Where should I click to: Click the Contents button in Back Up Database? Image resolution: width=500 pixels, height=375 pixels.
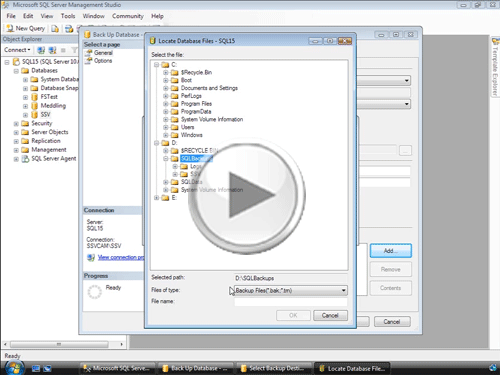[390, 288]
